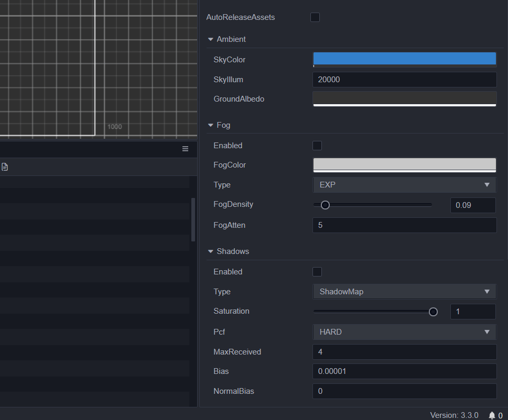Collapse the Fog section
This screenshot has height=420, width=508.
211,125
